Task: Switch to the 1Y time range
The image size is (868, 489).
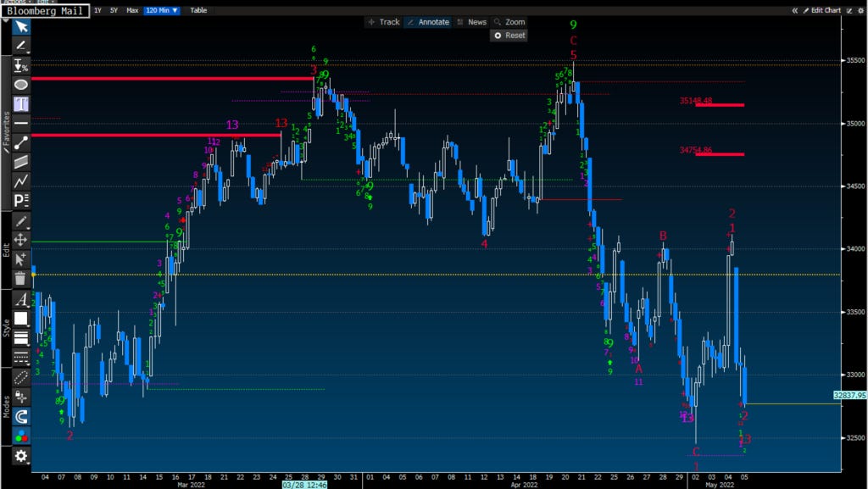Action: click(97, 10)
